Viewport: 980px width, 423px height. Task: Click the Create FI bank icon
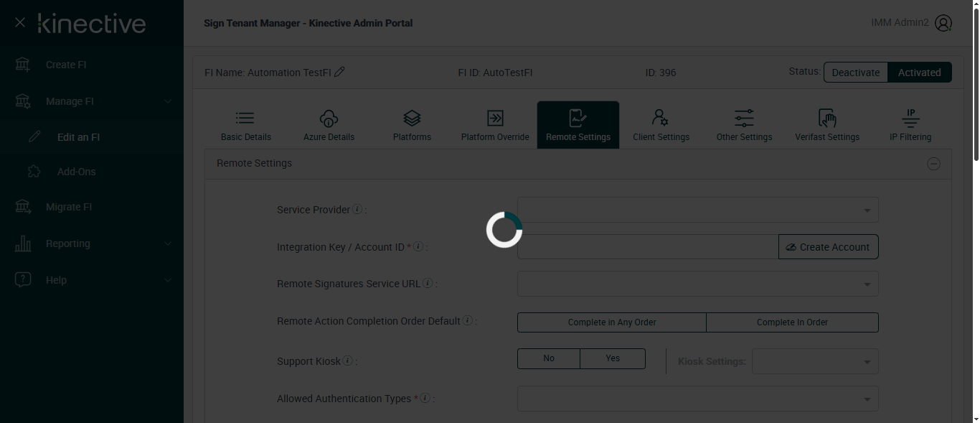point(23,65)
